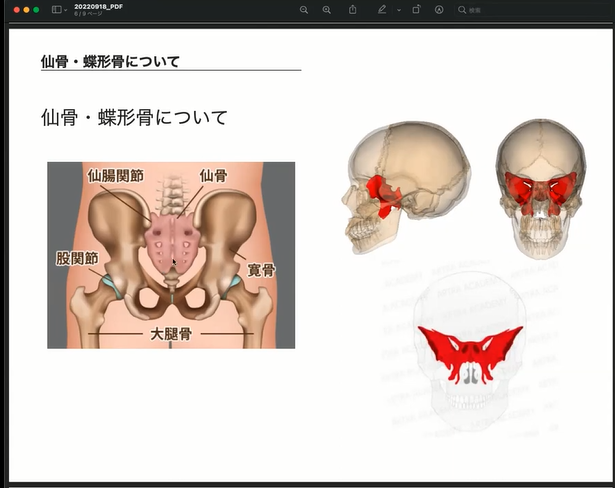Expand the sidebar view options chevron
Image resolution: width=615 pixels, height=488 pixels.
tap(65, 9)
